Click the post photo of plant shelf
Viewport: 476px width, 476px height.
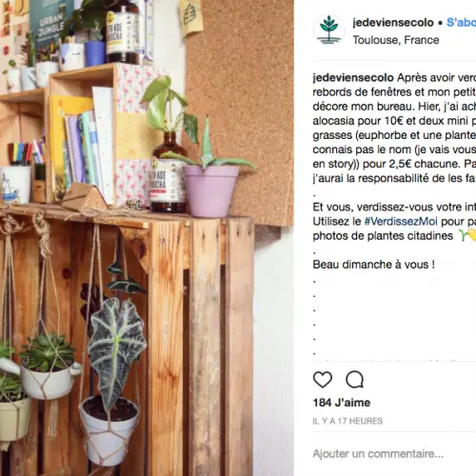(x=147, y=238)
